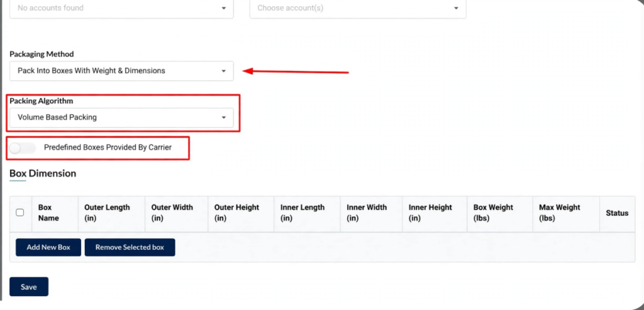
Task: Enable Predefined Boxes Provided By Carrier toggle
Action: click(x=23, y=148)
